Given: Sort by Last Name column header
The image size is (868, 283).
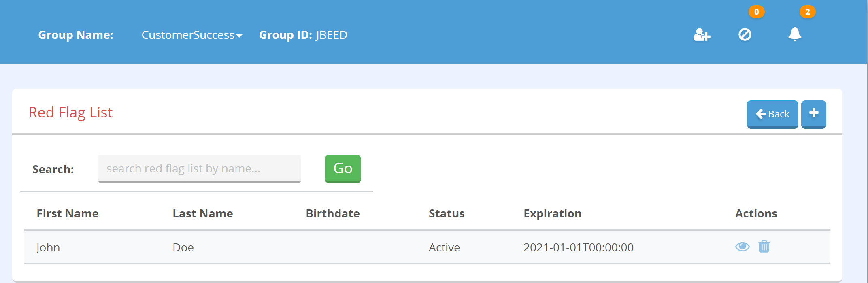Looking at the screenshot, I should (x=203, y=213).
